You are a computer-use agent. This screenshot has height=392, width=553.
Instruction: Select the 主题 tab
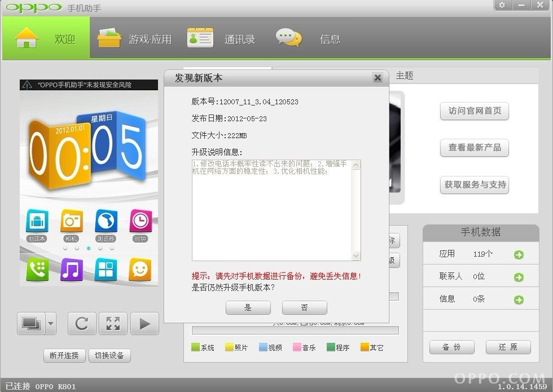404,76
